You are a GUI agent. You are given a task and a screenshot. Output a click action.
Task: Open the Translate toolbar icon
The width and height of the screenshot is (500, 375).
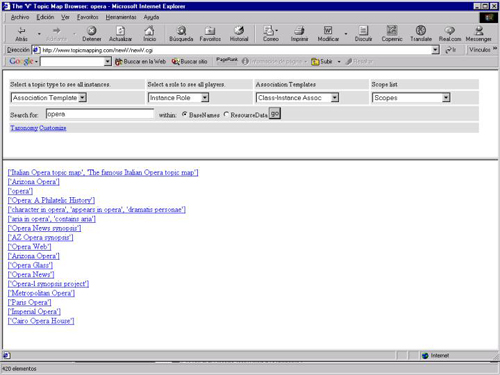point(421,30)
